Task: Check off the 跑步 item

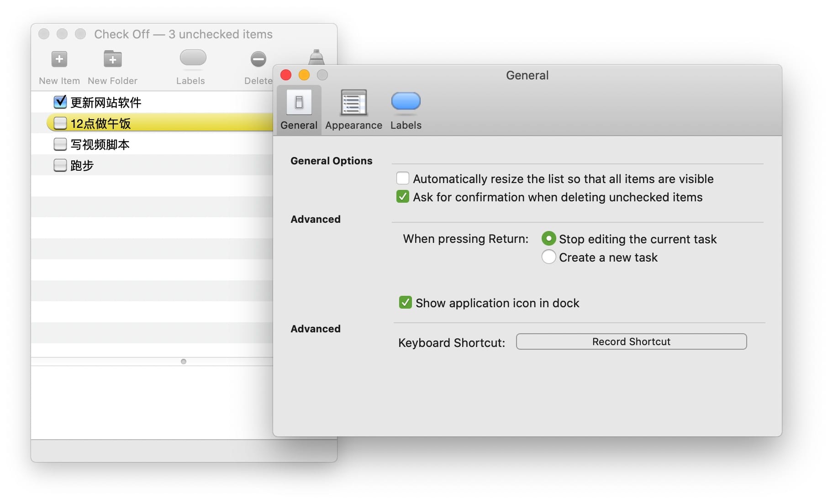Action: (x=60, y=165)
